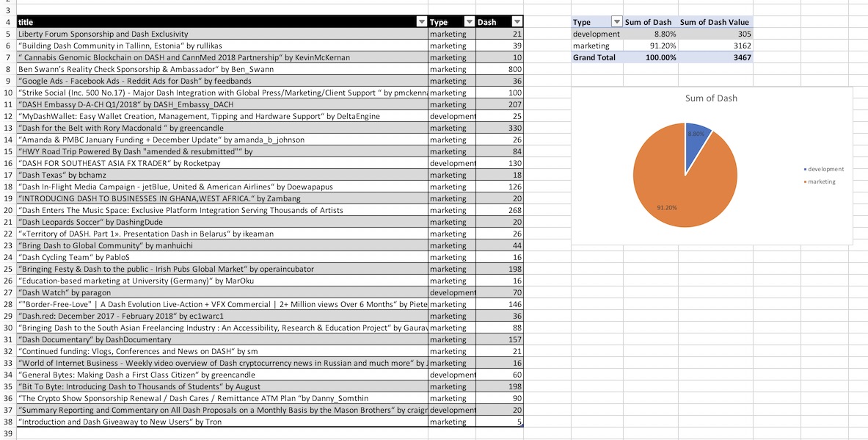Select the Ben Swann's Reality Check Sponsorship cell
Screen dimensions: 868x440
pos(222,69)
